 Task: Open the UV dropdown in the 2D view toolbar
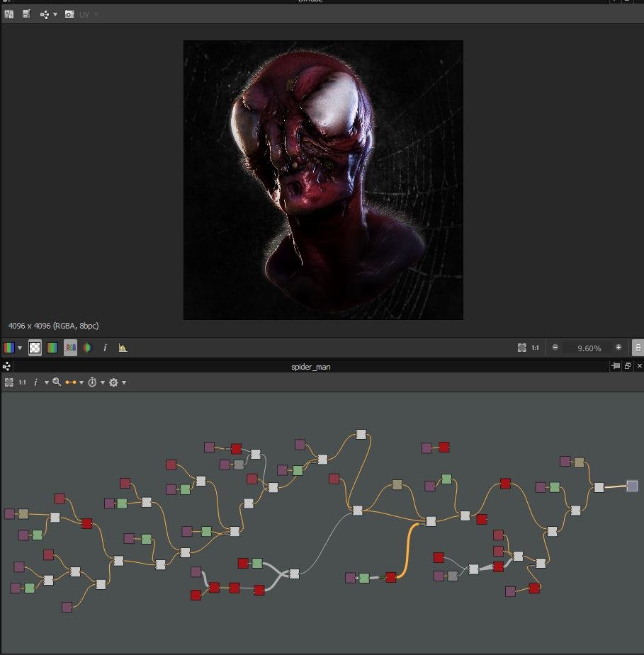click(x=85, y=14)
